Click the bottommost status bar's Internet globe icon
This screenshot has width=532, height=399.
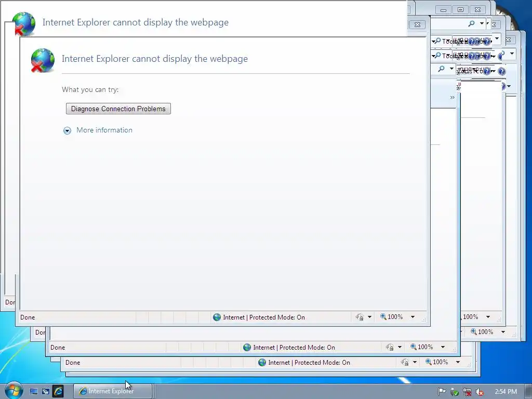pos(262,362)
